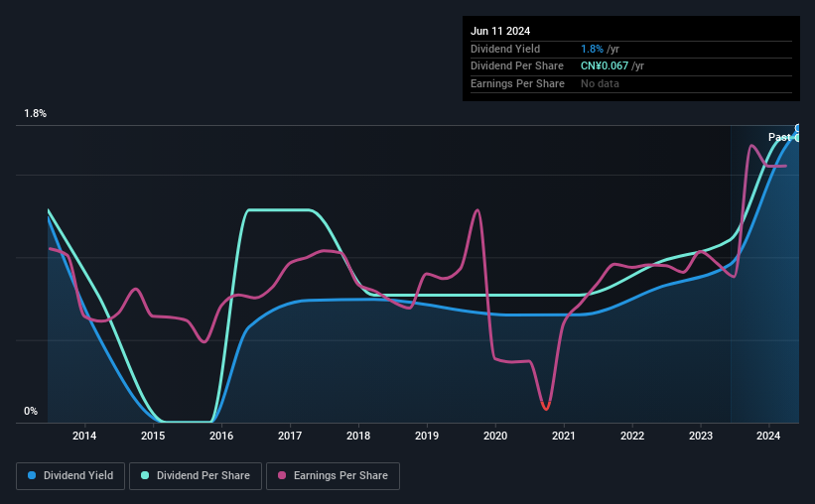Click the blue Dividend Yield legend dot
815x504 pixels.
coord(32,475)
